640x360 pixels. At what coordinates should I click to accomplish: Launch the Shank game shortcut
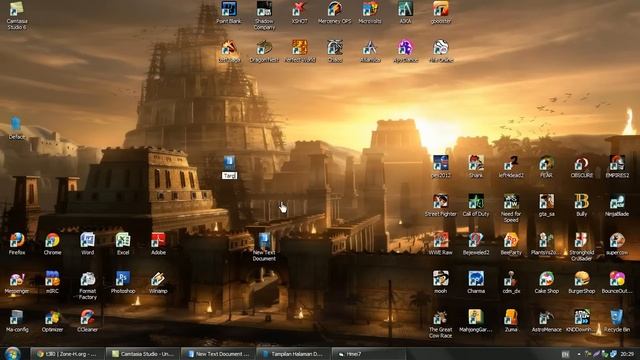[x=476, y=167]
